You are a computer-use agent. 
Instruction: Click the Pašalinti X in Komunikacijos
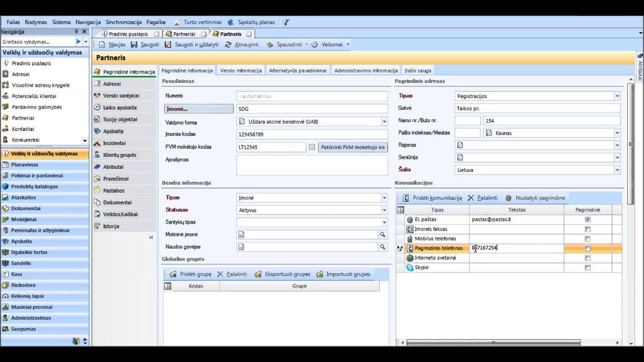click(x=471, y=198)
